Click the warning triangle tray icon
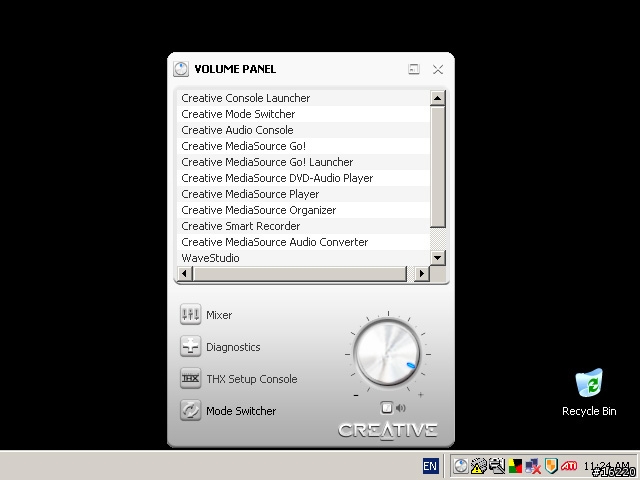Screen dimensions: 640x480 tap(478, 466)
